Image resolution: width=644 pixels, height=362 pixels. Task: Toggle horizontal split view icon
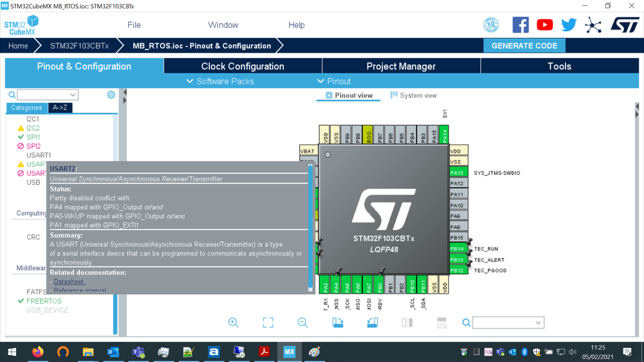click(442, 323)
